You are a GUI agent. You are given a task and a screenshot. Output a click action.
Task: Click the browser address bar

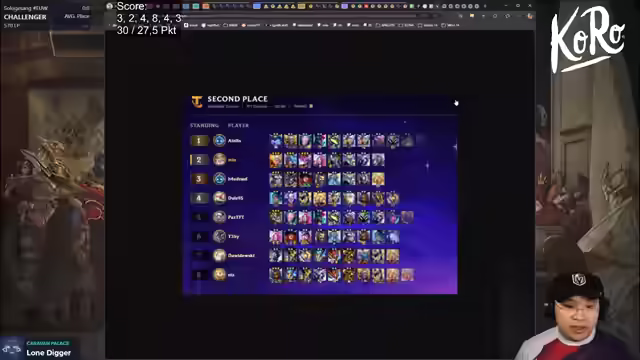(300, 16)
